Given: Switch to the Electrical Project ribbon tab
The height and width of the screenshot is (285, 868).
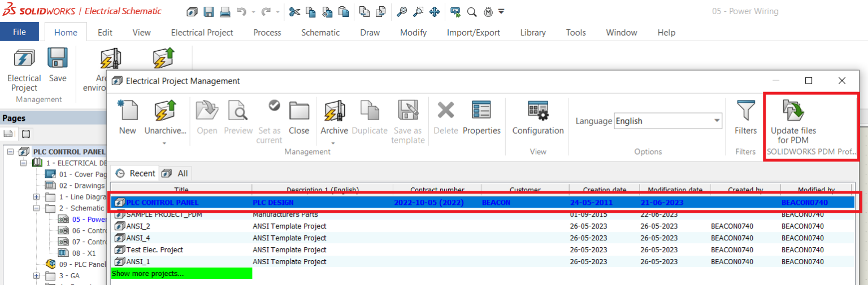Looking at the screenshot, I should (202, 32).
